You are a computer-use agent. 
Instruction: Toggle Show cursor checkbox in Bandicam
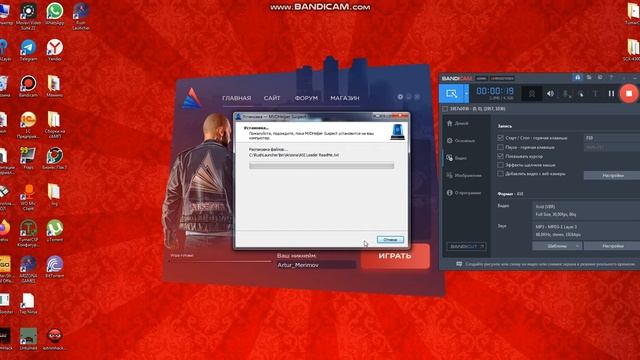point(500,156)
